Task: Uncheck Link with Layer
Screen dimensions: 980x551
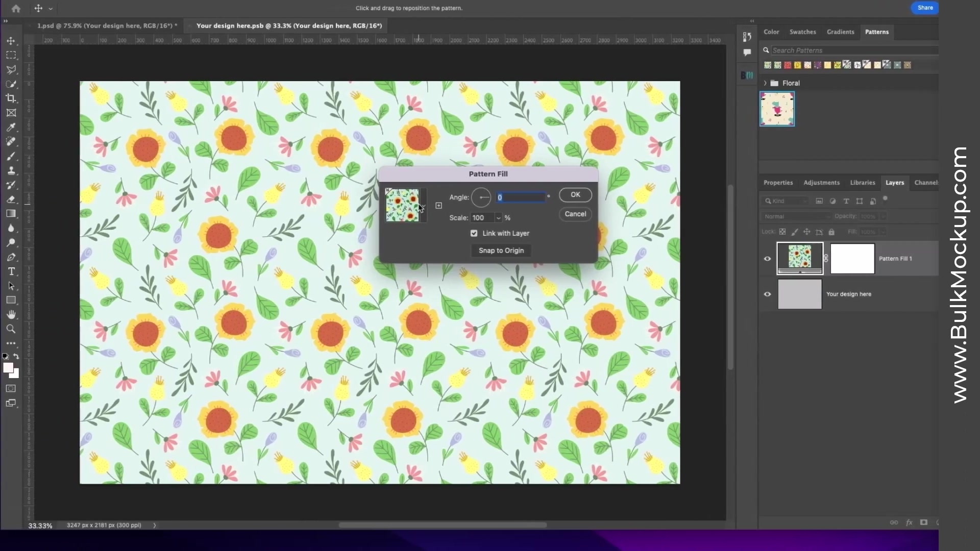Action: (474, 233)
